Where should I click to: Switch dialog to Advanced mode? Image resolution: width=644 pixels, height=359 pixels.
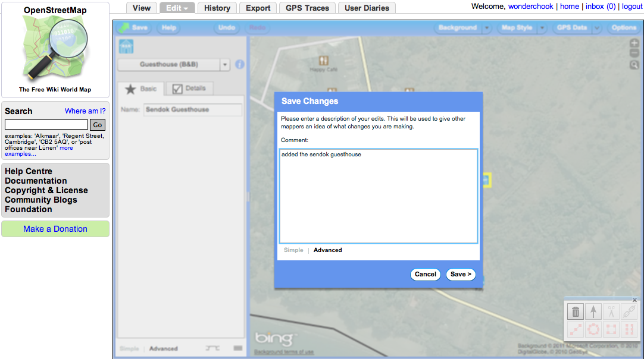coord(327,250)
